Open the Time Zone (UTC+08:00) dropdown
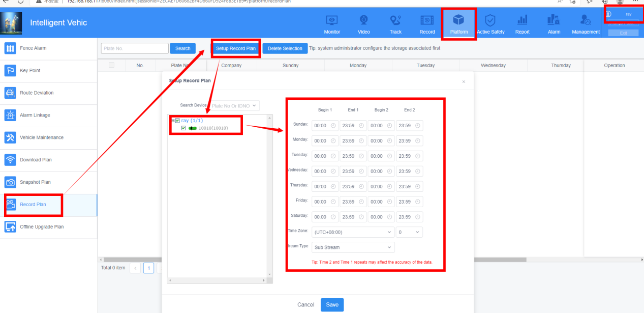Screen dimensions: 644x313 tap(353, 232)
